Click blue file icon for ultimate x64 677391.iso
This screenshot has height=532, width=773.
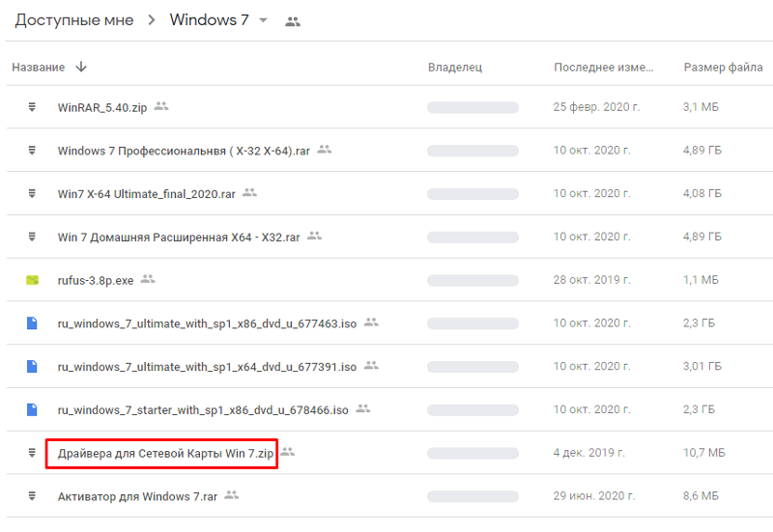(x=32, y=367)
